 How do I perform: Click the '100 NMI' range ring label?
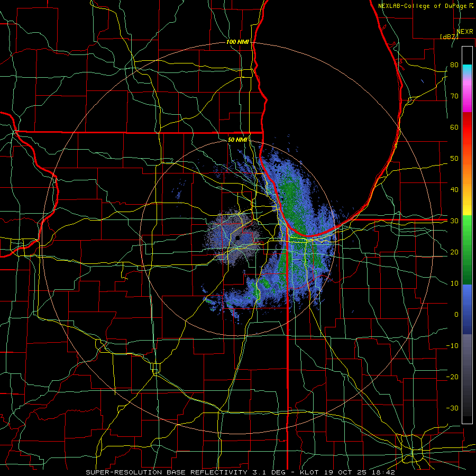pos(237,42)
